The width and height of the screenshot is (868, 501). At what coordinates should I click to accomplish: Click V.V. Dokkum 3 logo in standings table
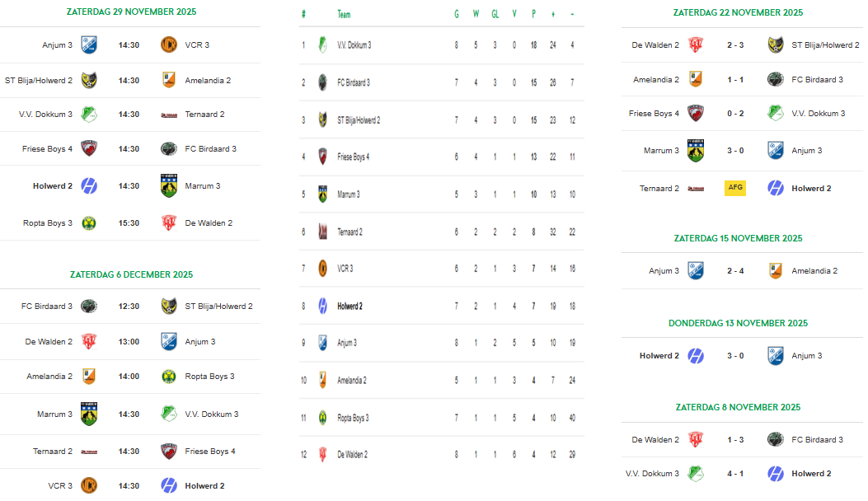point(322,44)
